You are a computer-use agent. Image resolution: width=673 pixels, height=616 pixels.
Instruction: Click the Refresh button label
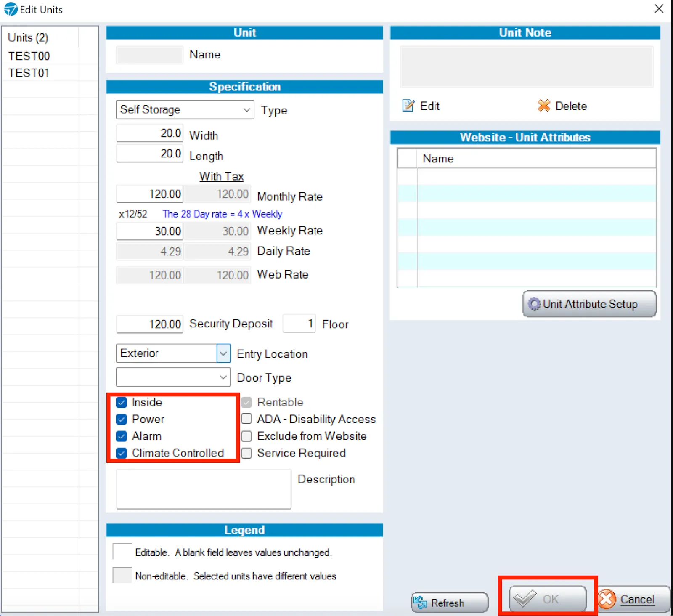tap(448, 603)
